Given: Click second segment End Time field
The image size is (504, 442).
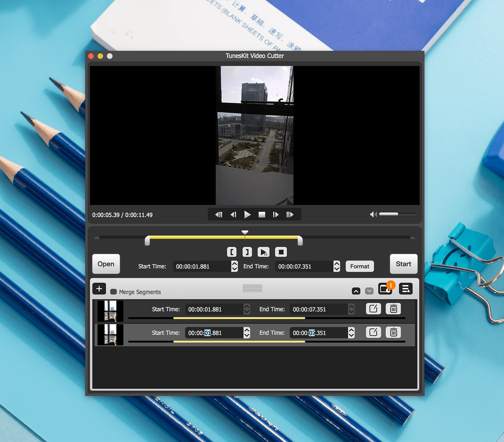Looking at the screenshot, I should click(x=319, y=333).
